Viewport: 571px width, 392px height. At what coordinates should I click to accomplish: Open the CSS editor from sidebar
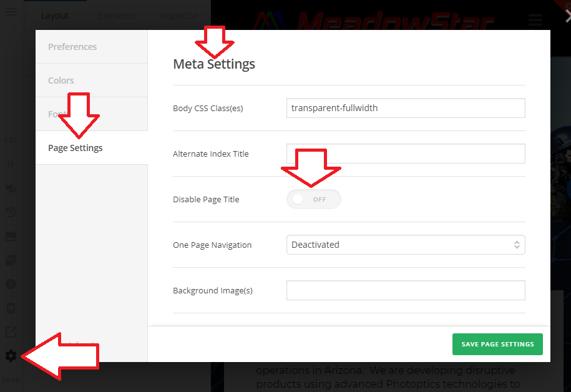(x=11, y=140)
